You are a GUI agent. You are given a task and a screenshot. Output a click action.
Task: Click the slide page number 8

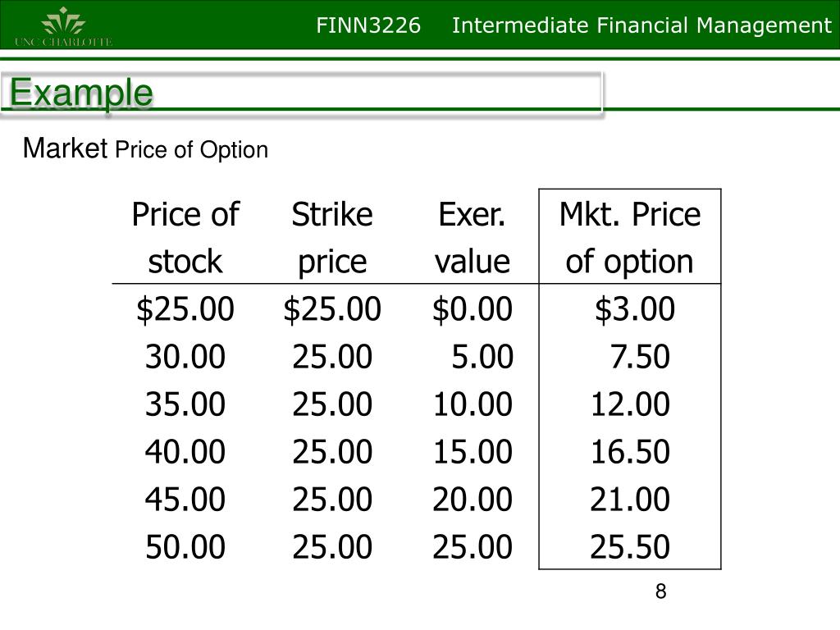coord(660,591)
